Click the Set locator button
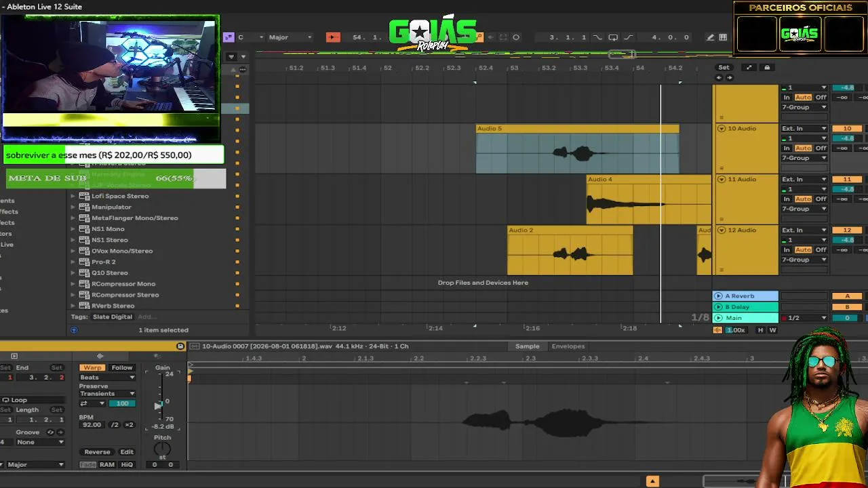 click(724, 67)
